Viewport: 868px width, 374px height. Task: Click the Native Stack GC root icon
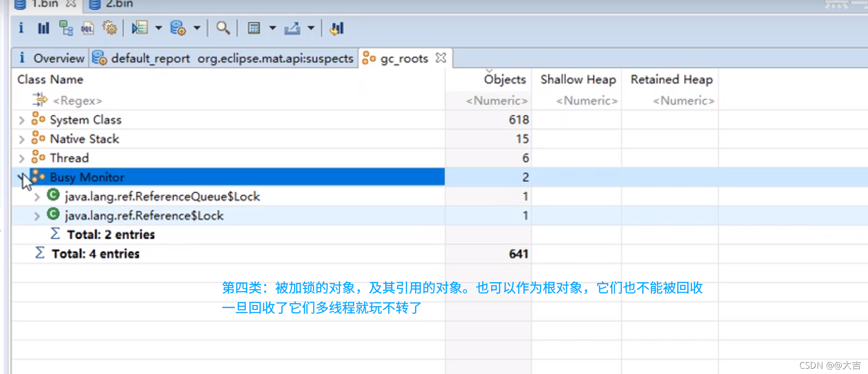(x=38, y=137)
